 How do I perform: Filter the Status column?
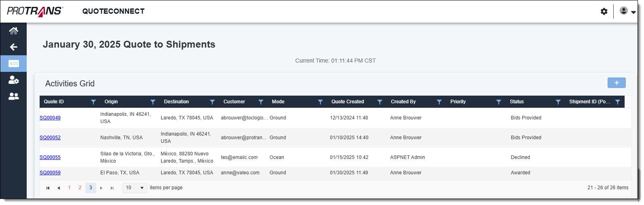click(558, 102)
